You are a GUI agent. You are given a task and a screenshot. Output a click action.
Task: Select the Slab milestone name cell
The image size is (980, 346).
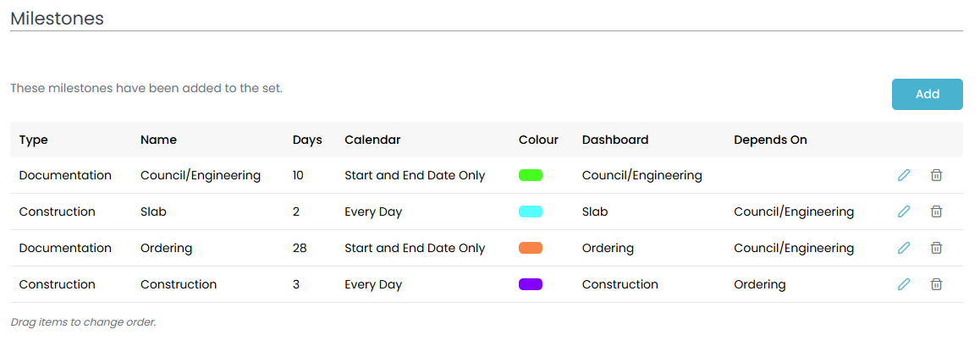154,211
